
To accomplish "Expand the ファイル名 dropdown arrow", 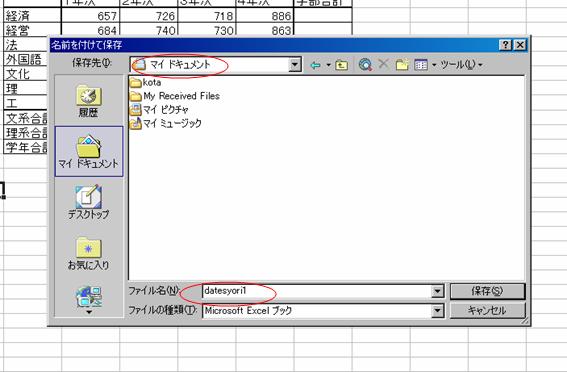I will (x=437, y=291).
